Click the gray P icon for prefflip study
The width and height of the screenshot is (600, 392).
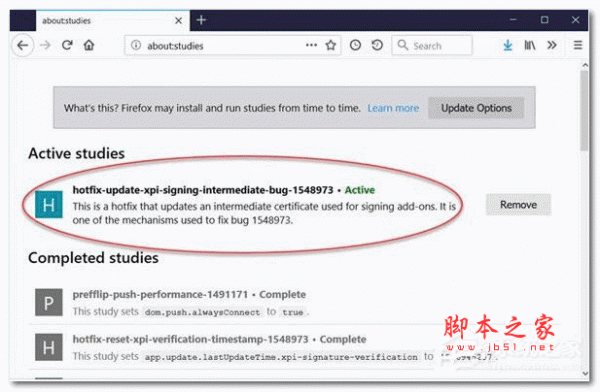49,302
